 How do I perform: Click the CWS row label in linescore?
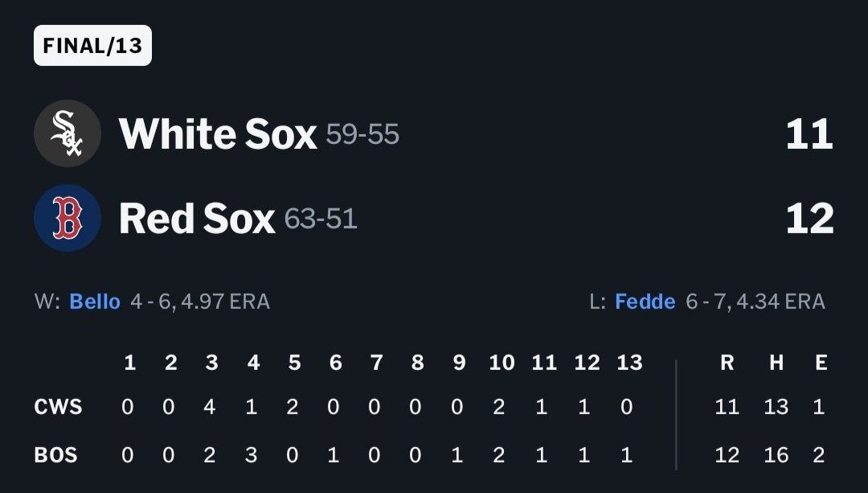(x=58, y=407)
